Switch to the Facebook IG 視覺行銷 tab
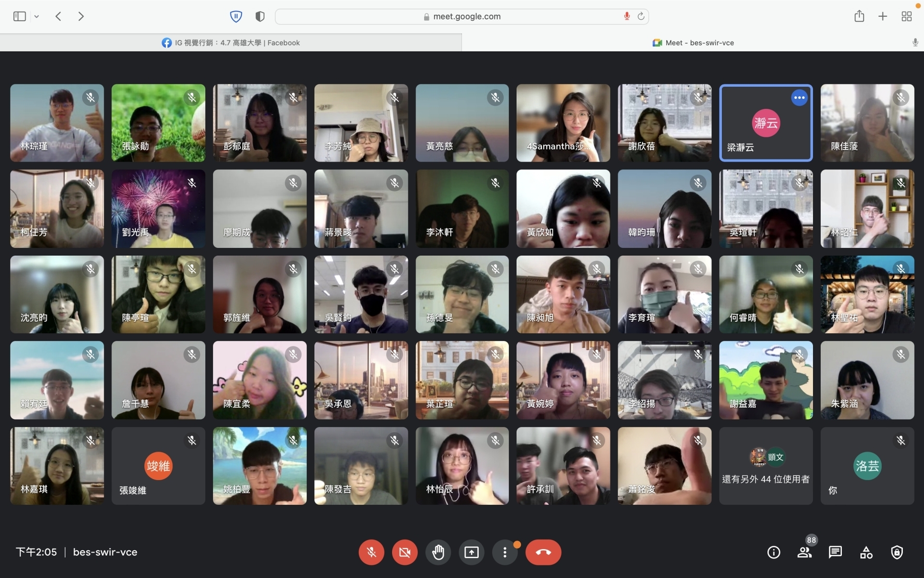The height and width of the screenshot is (578, 924). point(231,42)
